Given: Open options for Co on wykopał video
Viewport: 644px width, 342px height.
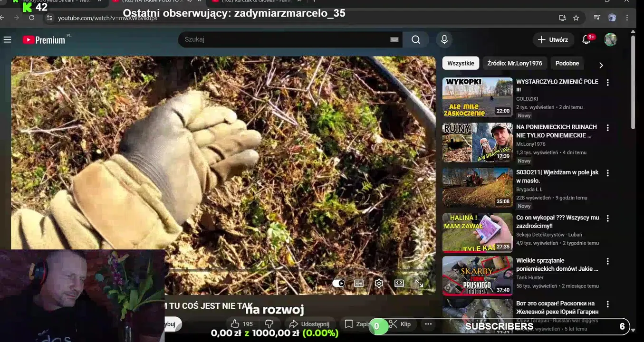Looking at the screenshot, I should point(607,218).
